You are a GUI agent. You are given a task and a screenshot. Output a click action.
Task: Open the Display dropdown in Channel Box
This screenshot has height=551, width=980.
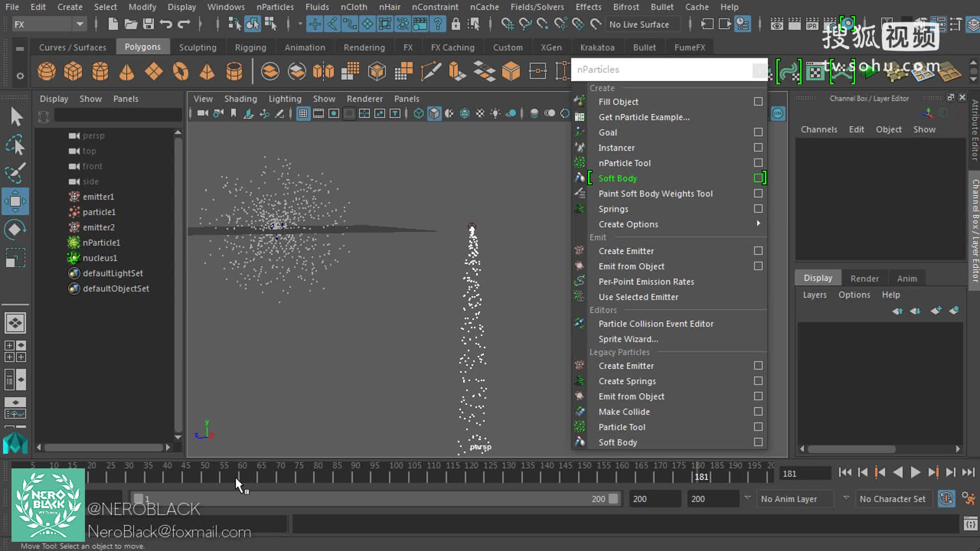(x=818, y=278)
